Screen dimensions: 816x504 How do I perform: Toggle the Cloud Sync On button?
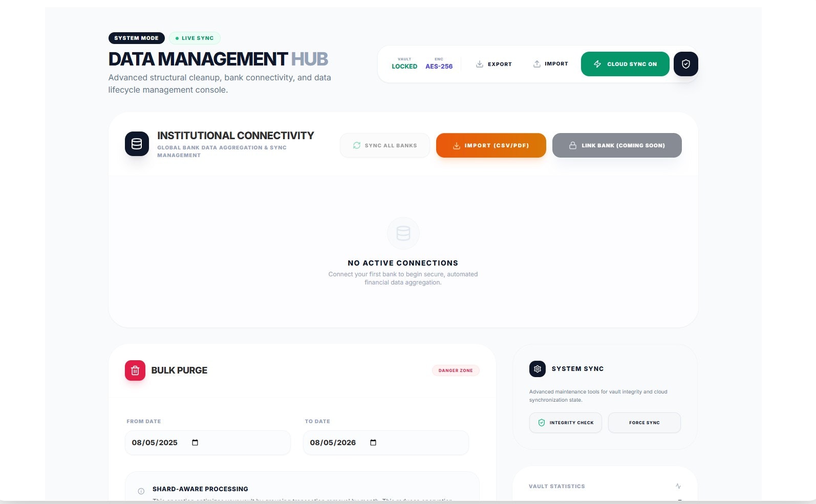click(625, 64)
